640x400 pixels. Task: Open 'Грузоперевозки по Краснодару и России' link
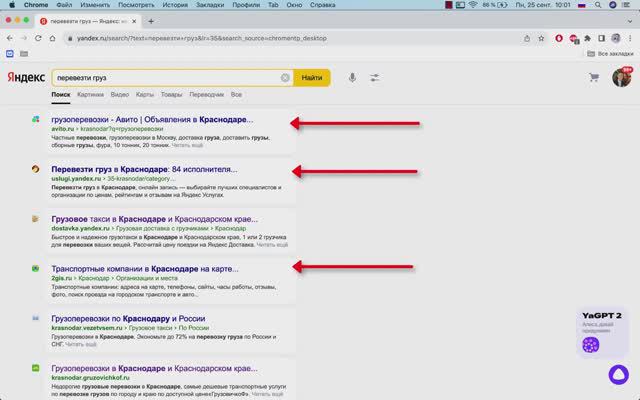coord(128,318)
